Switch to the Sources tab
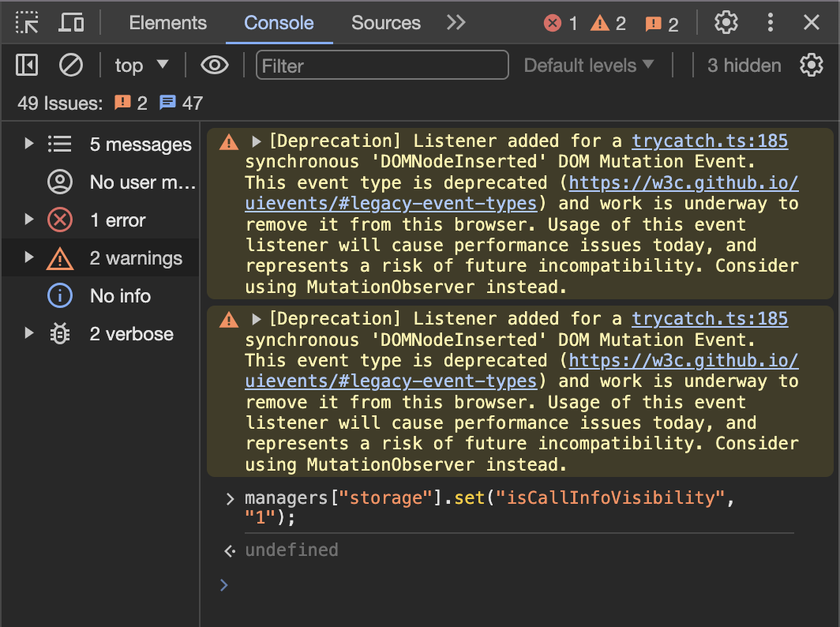 [385, 23]
